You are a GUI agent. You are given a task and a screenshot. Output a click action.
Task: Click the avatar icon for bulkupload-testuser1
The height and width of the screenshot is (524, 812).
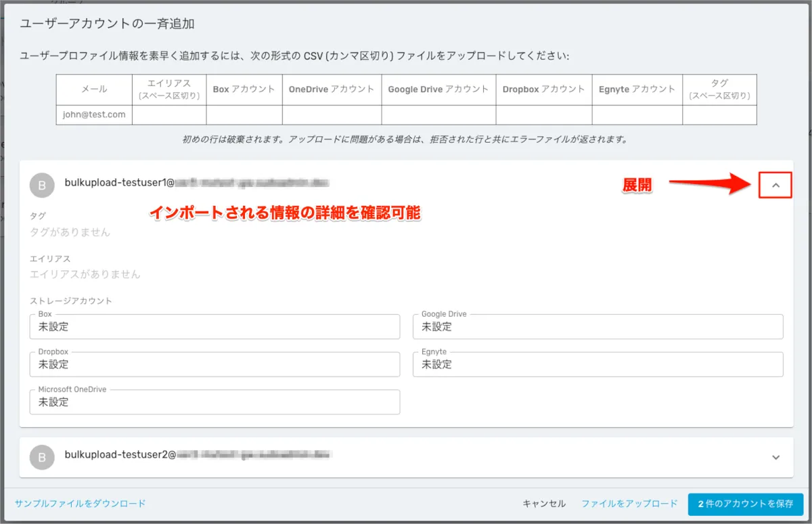(42, 185)
